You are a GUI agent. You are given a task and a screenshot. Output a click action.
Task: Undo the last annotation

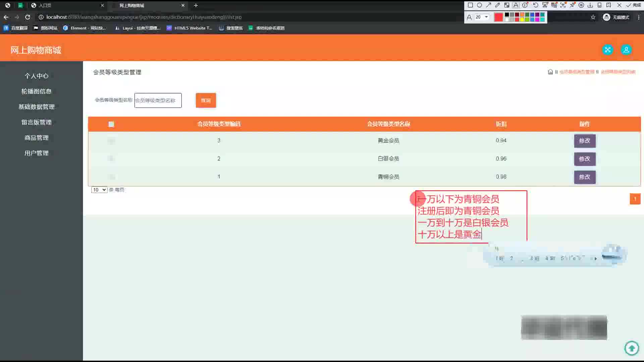[536, 5]
